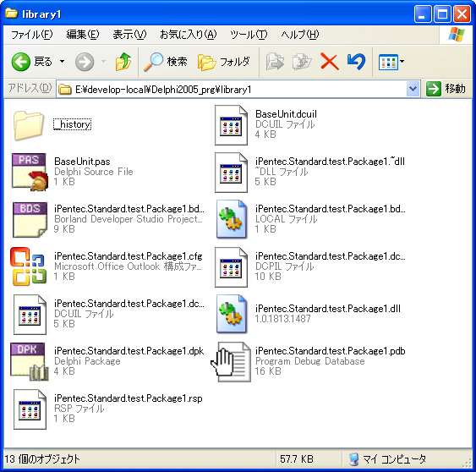This screenshot has height=472, width=476.
Task: Click the green Back arrow icon
Action: pyautogui.click(x=20, y=62)
